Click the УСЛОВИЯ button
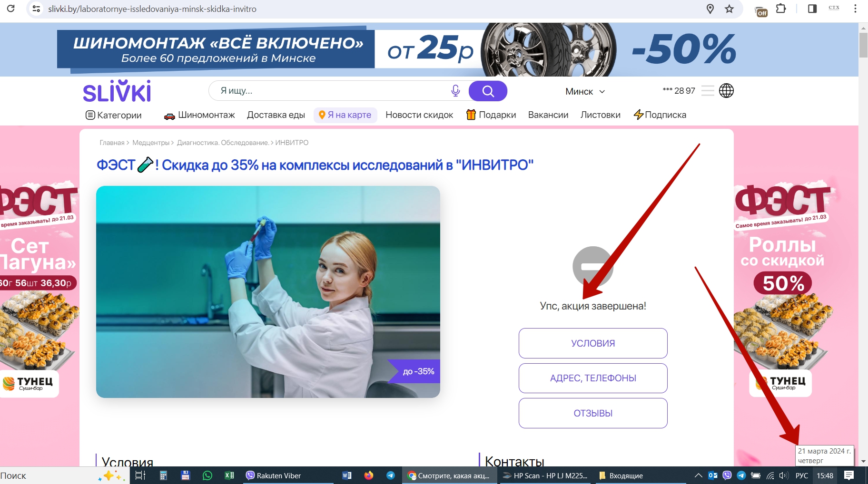The image size is (868, 484). point(592,343)
